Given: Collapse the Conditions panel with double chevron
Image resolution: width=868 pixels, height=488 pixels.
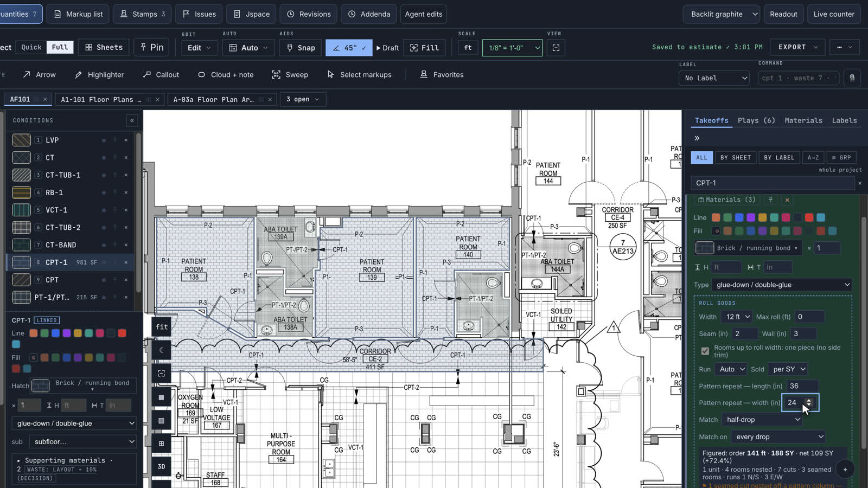Looking at the screenshot, I should (132, 120).
